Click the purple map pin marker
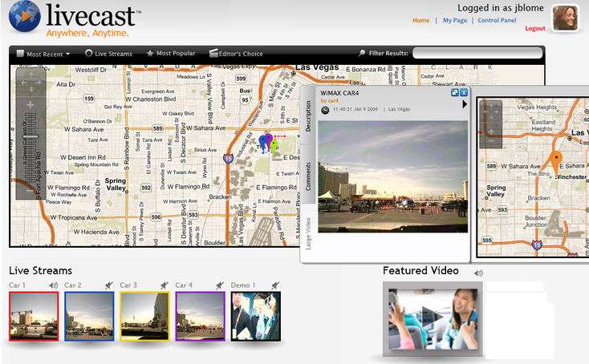Image resolution: width=589 pixels, height=364 pixels. pos(269,140)
